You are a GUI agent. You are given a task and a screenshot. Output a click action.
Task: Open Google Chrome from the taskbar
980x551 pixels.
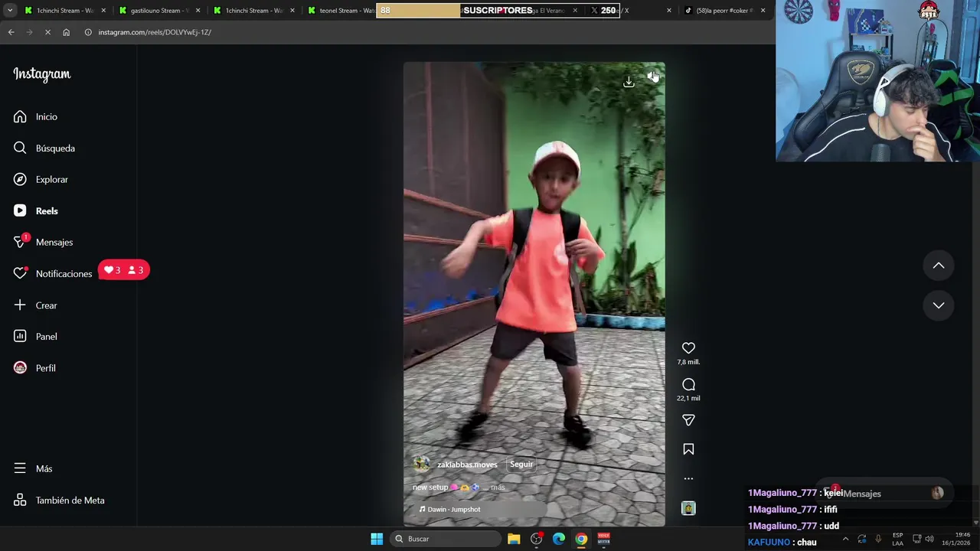(x=581, y=539)
